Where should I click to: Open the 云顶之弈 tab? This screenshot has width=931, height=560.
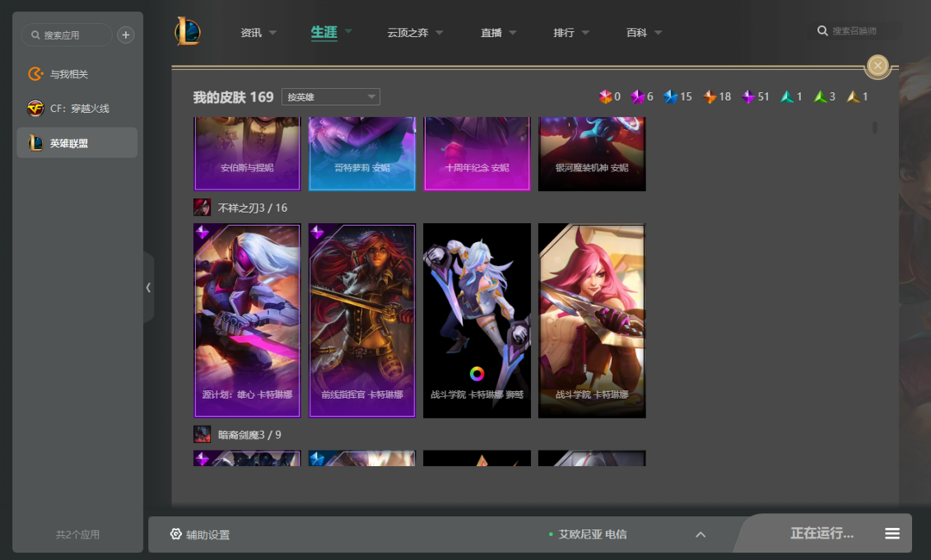pyautogui.click(x=407, y=33)
